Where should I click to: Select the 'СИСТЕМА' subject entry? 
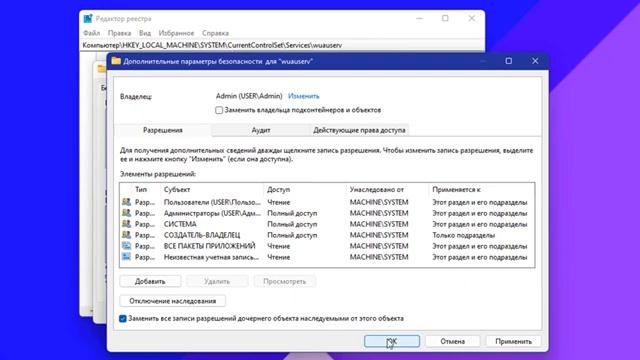pos(180,224)
